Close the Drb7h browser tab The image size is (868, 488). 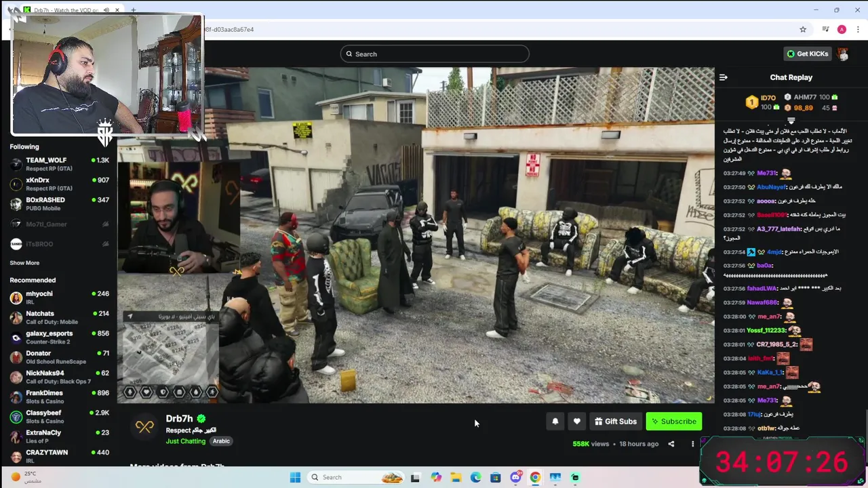tap(117, 10)
